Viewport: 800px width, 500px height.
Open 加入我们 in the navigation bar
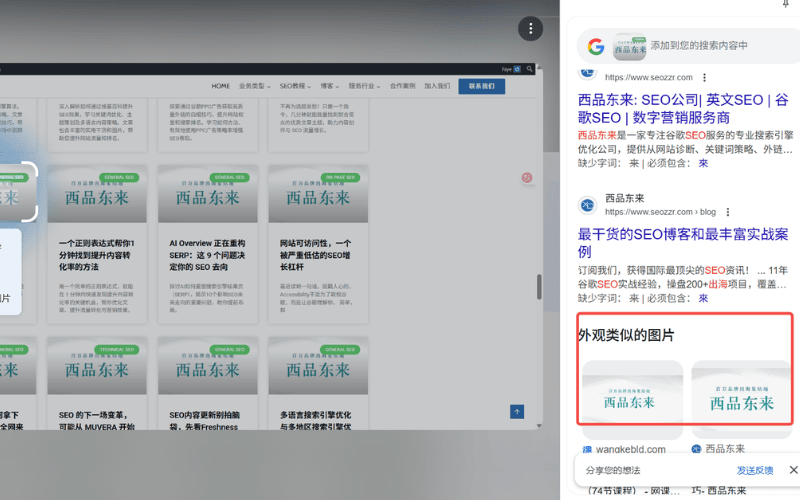coord(437,86)
